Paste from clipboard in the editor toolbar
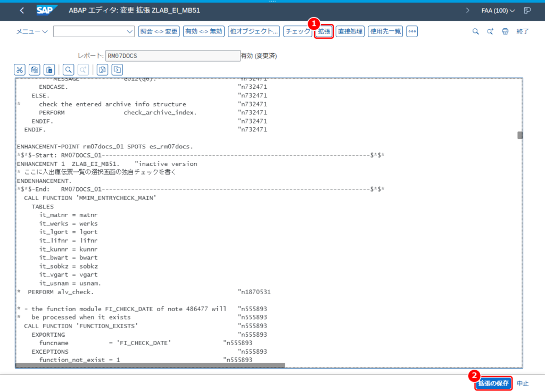 [49, 70]
